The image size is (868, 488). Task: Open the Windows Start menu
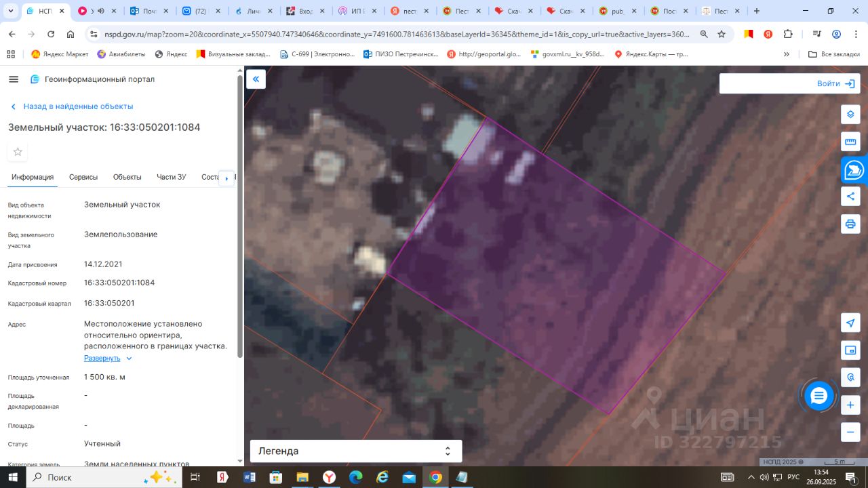(x=13, y=477)
